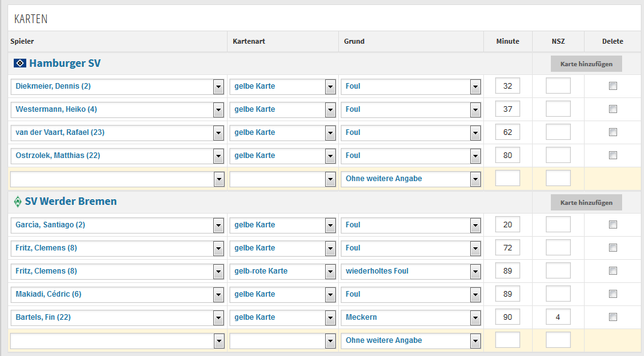Click Karte hinzufügen for Hamburger SV
The height and width of the screenshot is (356, 644).
point(586,64)
